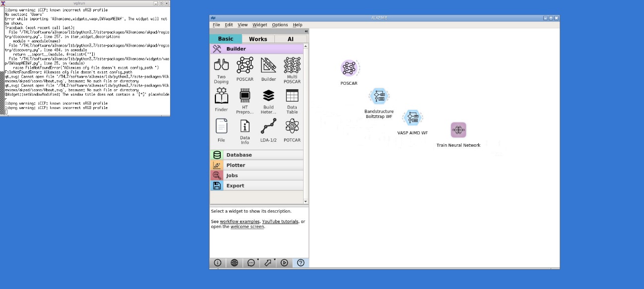
Task: Click the widget list scrollbar up arrow
Action: pyautogui.click(x=306, y=47)
